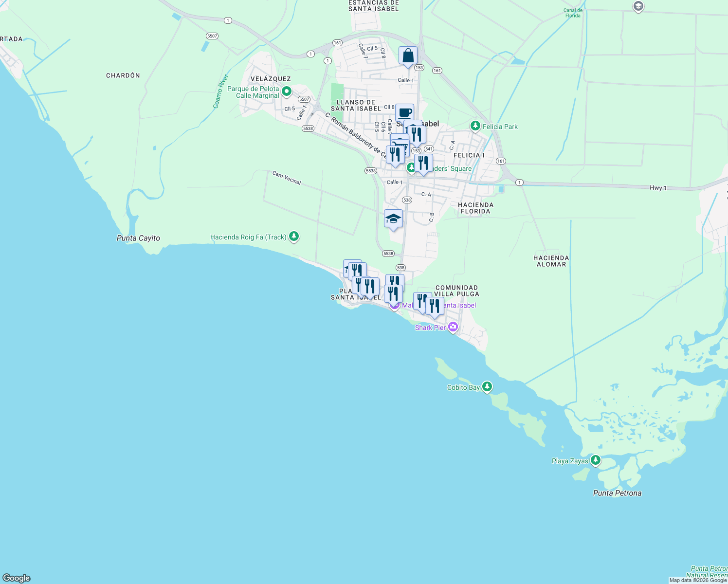Click the Playa Zayas tree icon
The width and height of the screenshot is (728, 584).
(x=596, y=459)
